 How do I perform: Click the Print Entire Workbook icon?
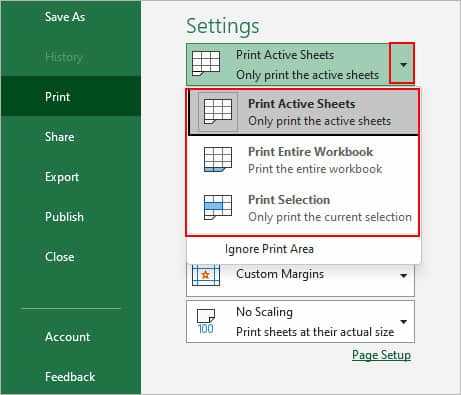218,160
